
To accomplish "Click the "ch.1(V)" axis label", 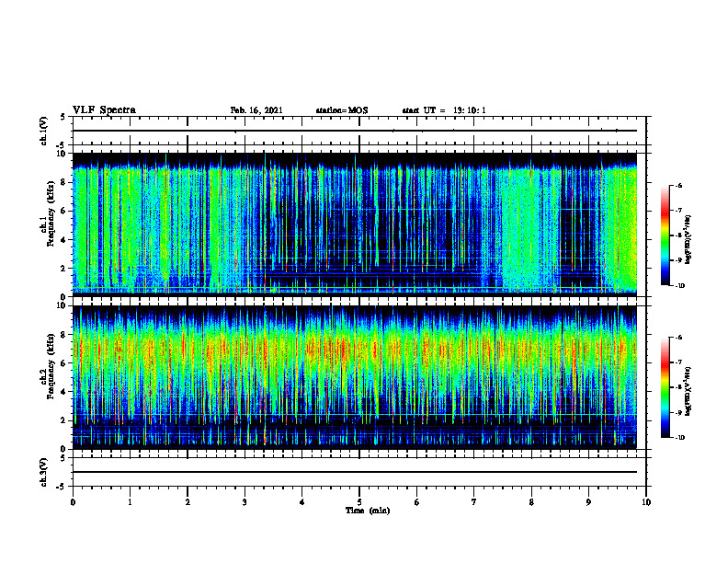I will [43, 131].
